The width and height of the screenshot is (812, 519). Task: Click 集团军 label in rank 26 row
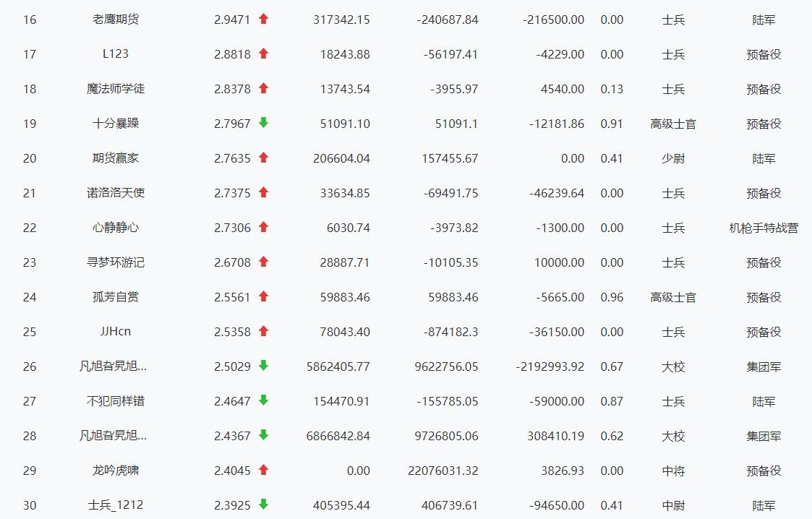[x=764, y=366]
